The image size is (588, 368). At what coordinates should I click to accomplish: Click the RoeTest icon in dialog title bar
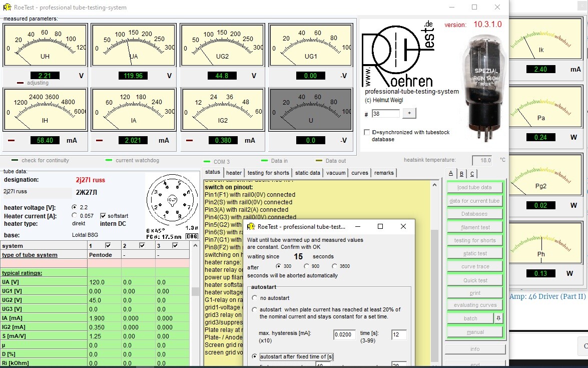(251, 227)
